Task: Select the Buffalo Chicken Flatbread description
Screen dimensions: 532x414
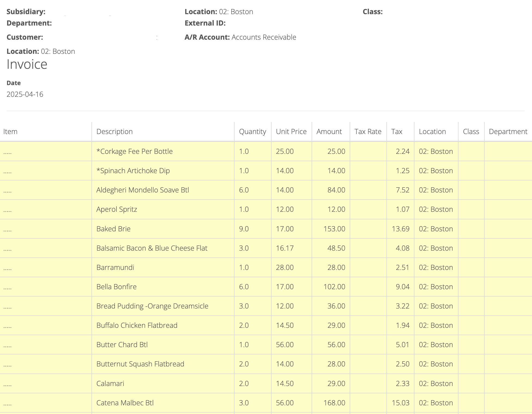Action: [x=137, y=325]
